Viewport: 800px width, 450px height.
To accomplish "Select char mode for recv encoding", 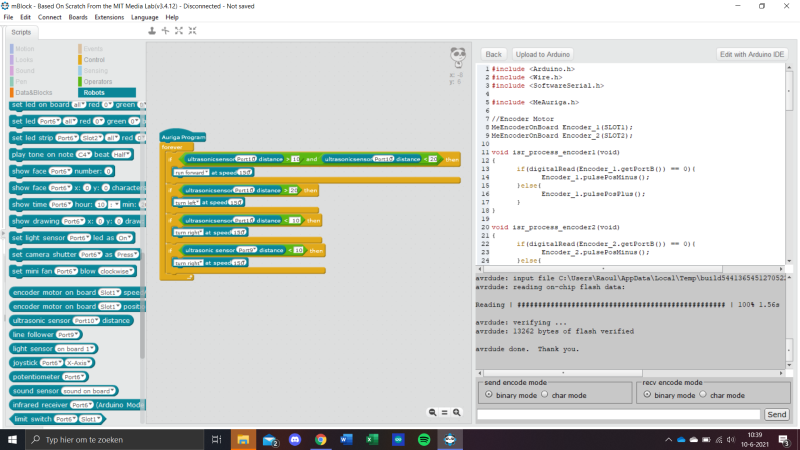I will click(x=702, y=395).
